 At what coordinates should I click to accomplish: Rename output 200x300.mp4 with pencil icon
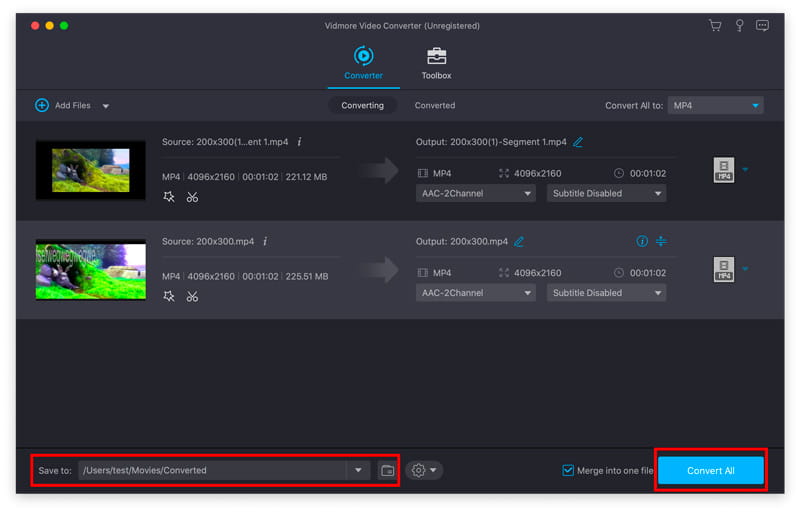519,241
